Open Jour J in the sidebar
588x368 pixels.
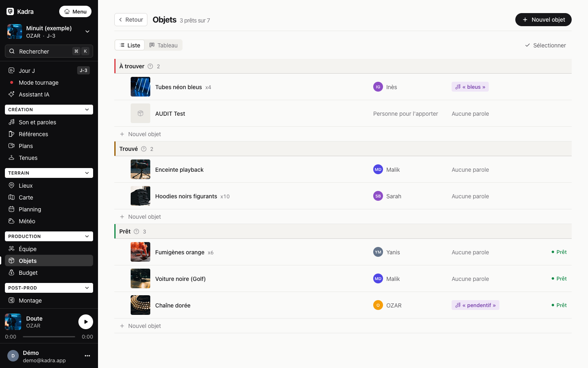point(49,71)
